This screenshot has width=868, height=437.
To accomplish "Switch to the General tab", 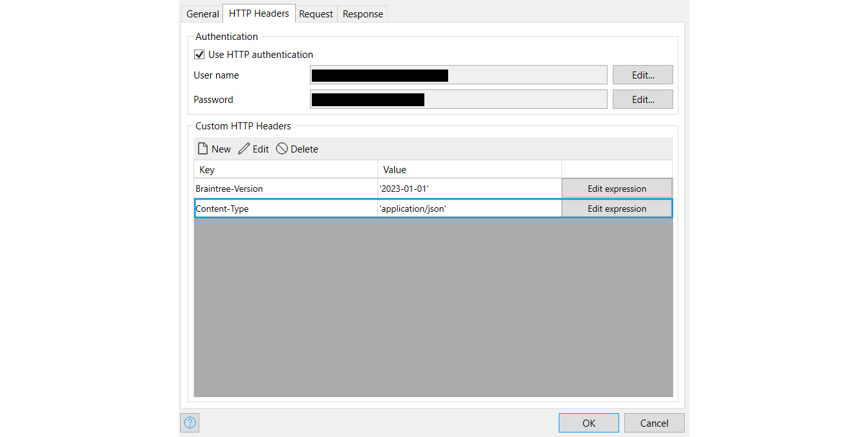I will point(202,14).
